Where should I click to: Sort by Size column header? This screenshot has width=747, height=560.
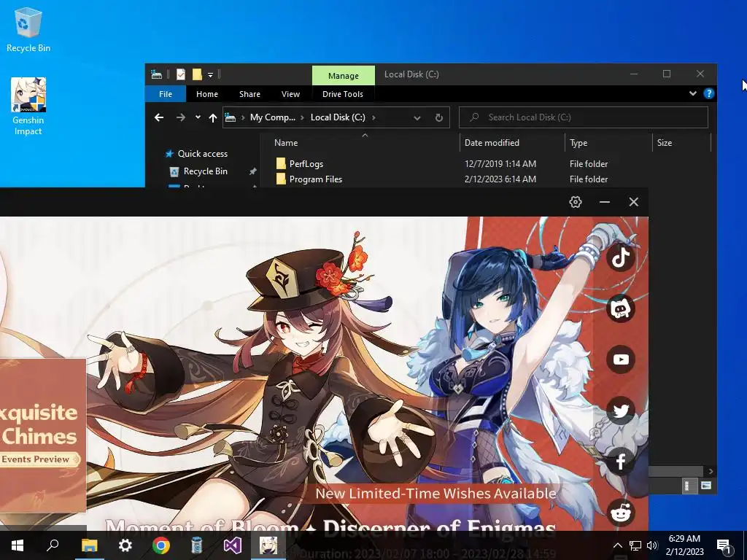click(x=681, y=143)
